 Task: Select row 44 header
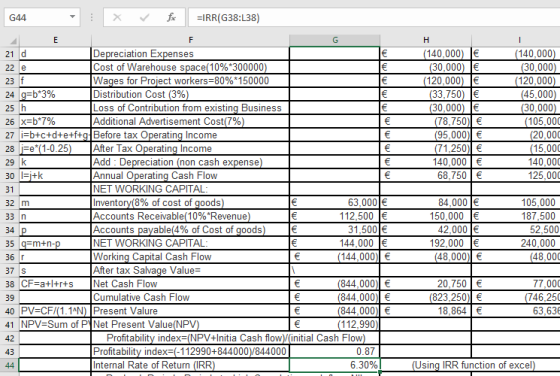[10, 365]
